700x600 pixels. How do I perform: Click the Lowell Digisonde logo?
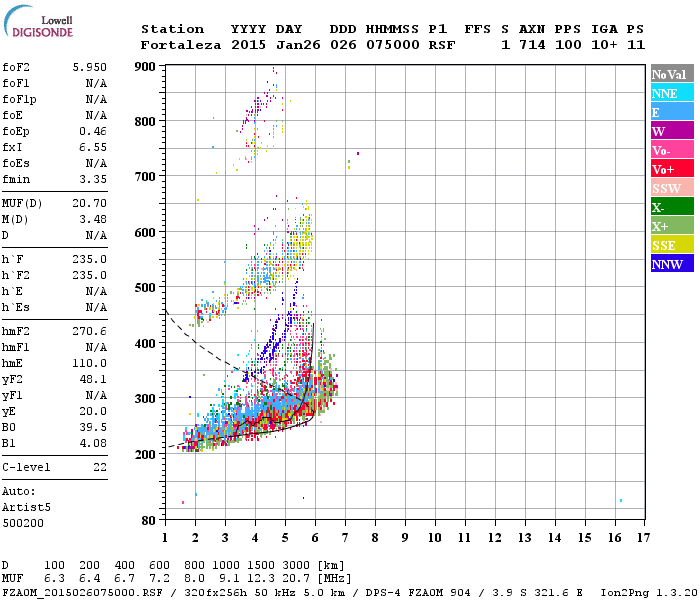38,21
